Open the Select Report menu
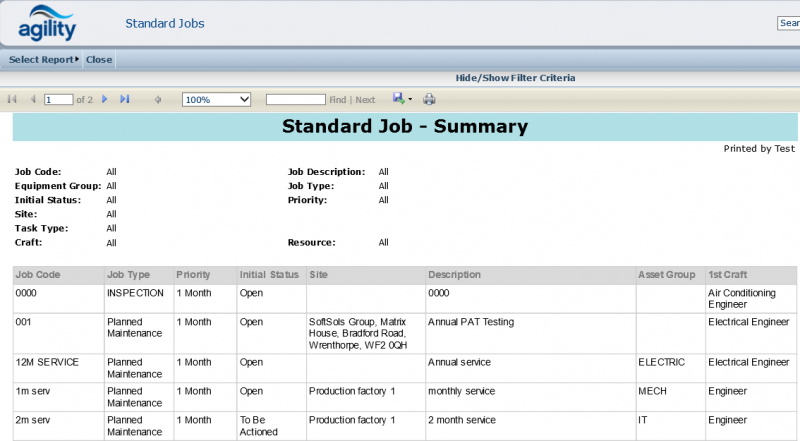 [x=42, y=59]
